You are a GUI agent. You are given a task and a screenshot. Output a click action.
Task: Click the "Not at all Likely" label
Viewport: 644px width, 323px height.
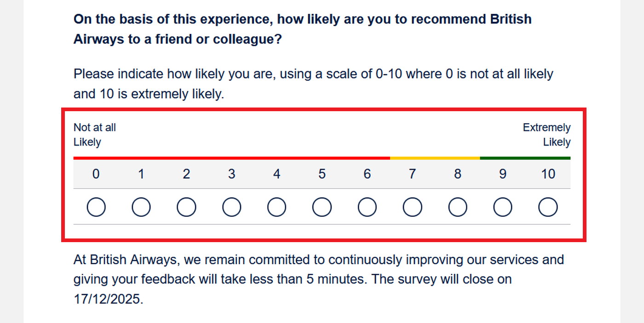[94, 135]
